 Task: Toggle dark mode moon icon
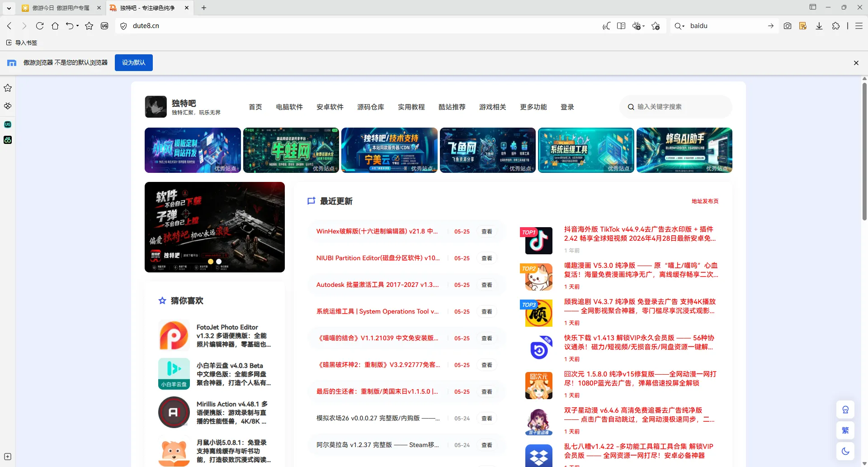coord(845,451)
